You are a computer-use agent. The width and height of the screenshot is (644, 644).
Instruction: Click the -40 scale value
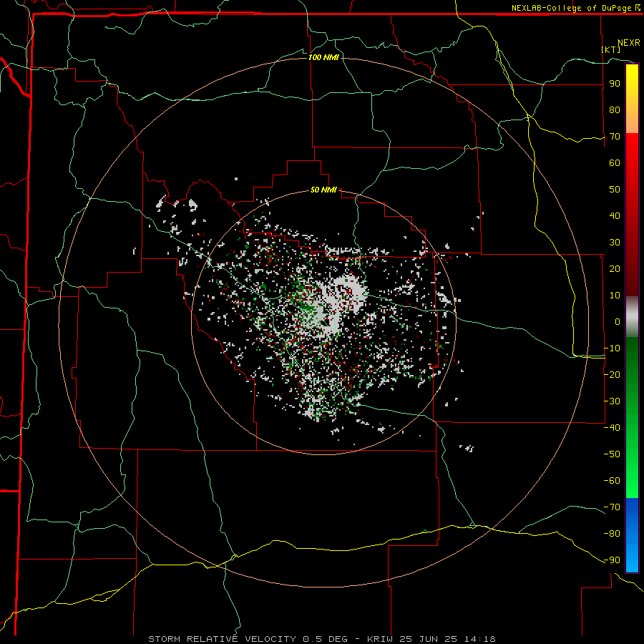(x=612, y=428)
